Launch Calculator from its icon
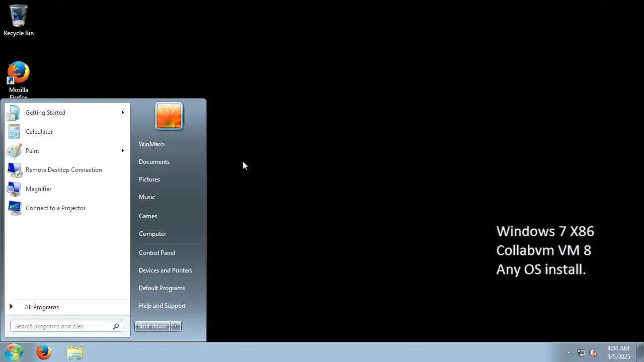644x362 pixels. point(14,132)
